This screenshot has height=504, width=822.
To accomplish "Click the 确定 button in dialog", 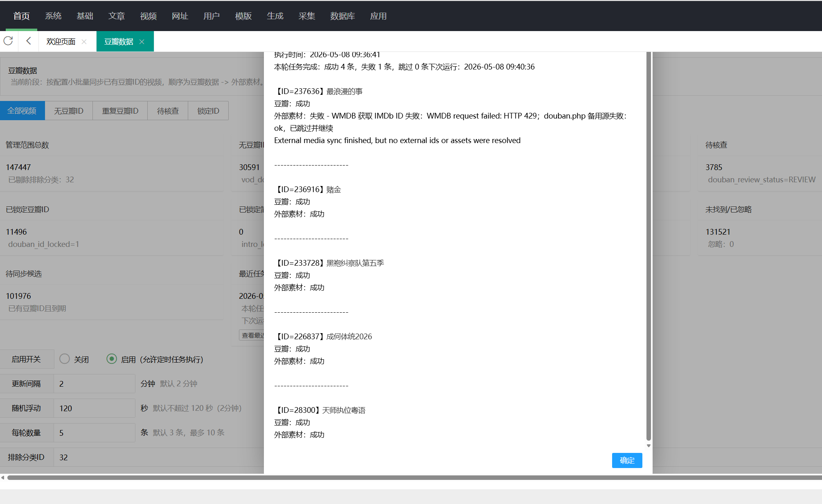I will click(x=627, y=460).
